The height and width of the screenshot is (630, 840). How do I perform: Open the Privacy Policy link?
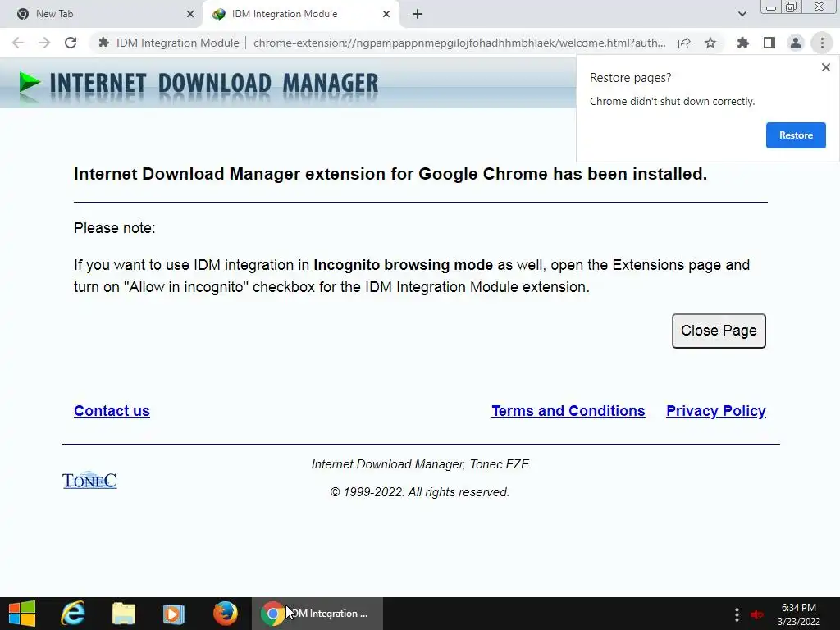pyautogui.click(x=715, y=411)
